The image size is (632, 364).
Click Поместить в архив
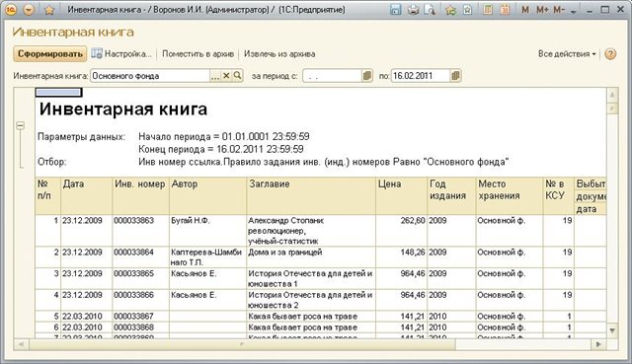click(x=197, y=53)
